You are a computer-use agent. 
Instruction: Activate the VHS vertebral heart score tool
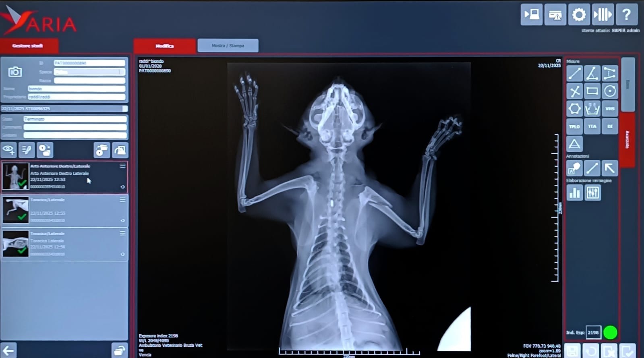[610, 109]
